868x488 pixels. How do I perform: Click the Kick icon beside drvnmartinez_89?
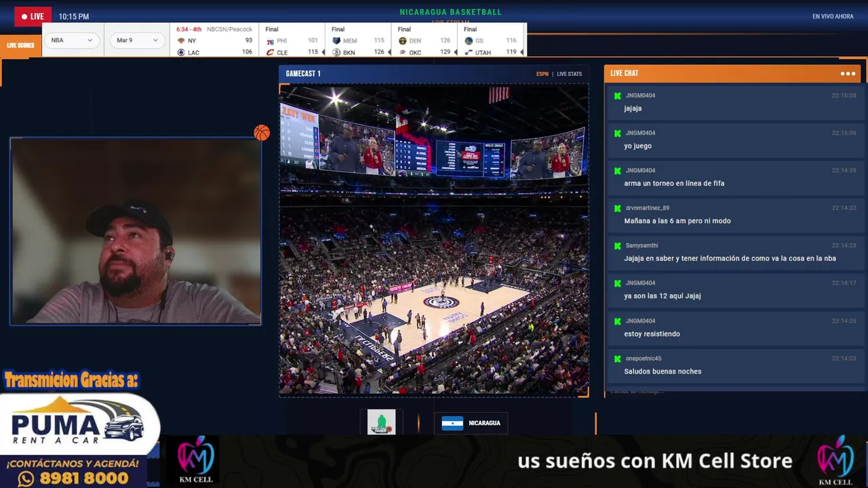point(618,208)
